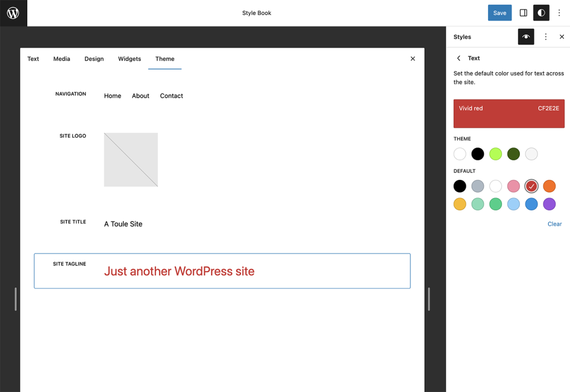Click the Site Logo placeholder image
Viewport: 570px width, 392px height.
click(130, 159)
